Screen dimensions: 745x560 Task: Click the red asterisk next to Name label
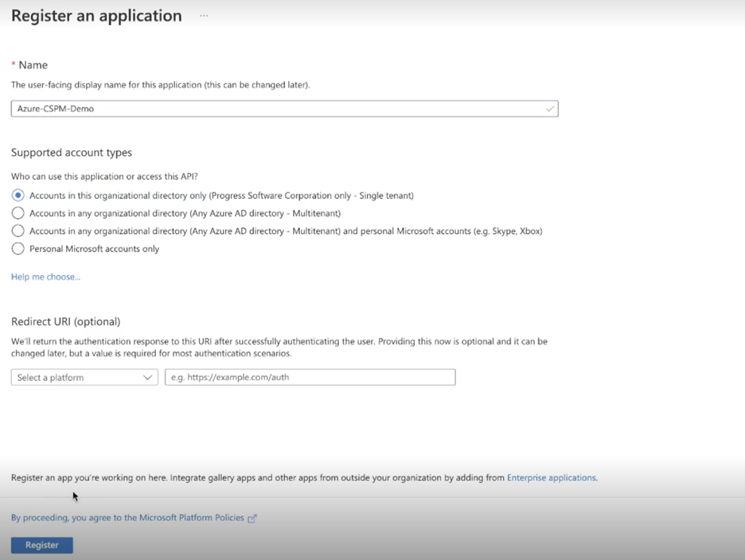point(13,64)
